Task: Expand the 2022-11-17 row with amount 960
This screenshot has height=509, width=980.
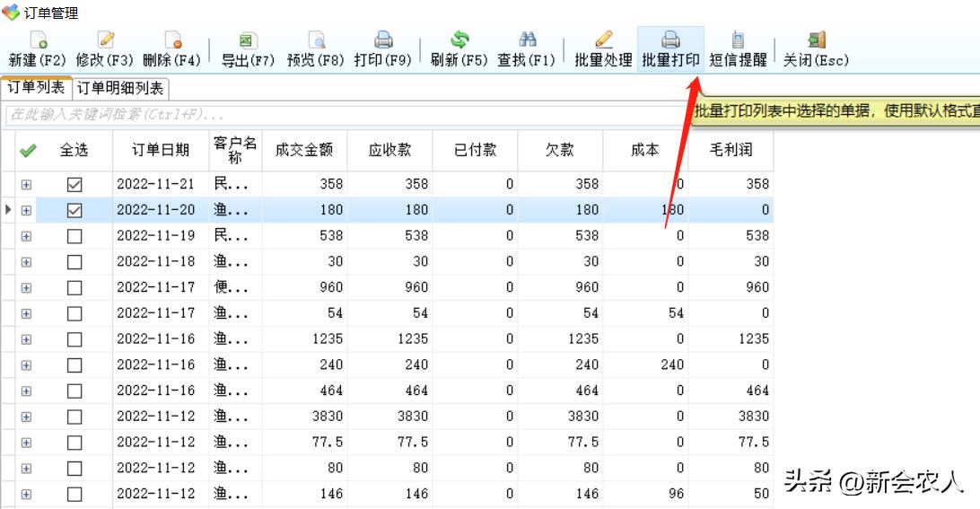Action: tap(26, 287)
